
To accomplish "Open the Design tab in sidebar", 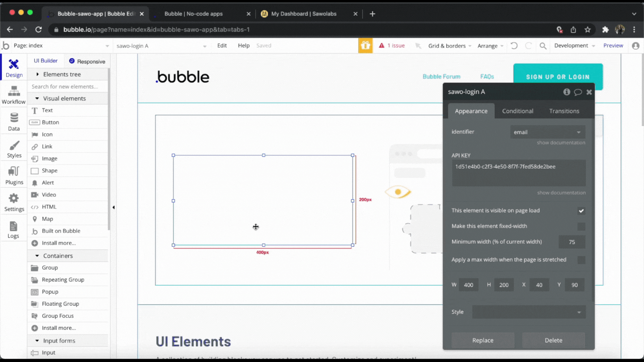I will pos(14,67).
